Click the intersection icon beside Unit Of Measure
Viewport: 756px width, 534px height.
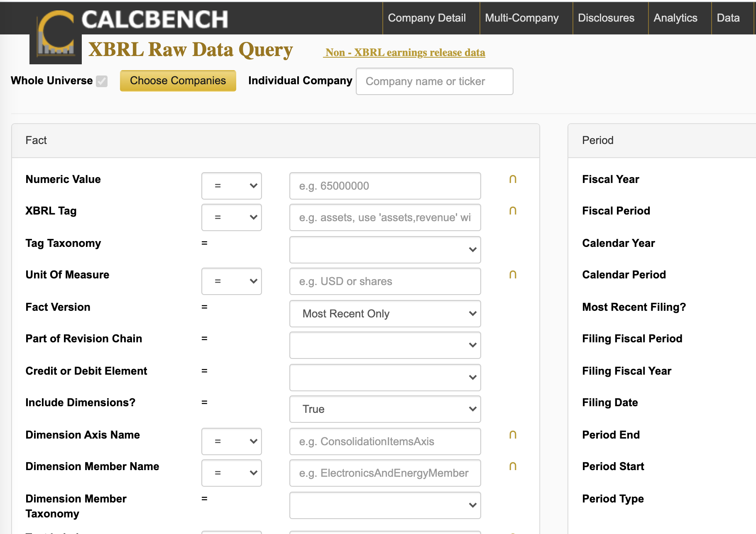click(513, 275)
